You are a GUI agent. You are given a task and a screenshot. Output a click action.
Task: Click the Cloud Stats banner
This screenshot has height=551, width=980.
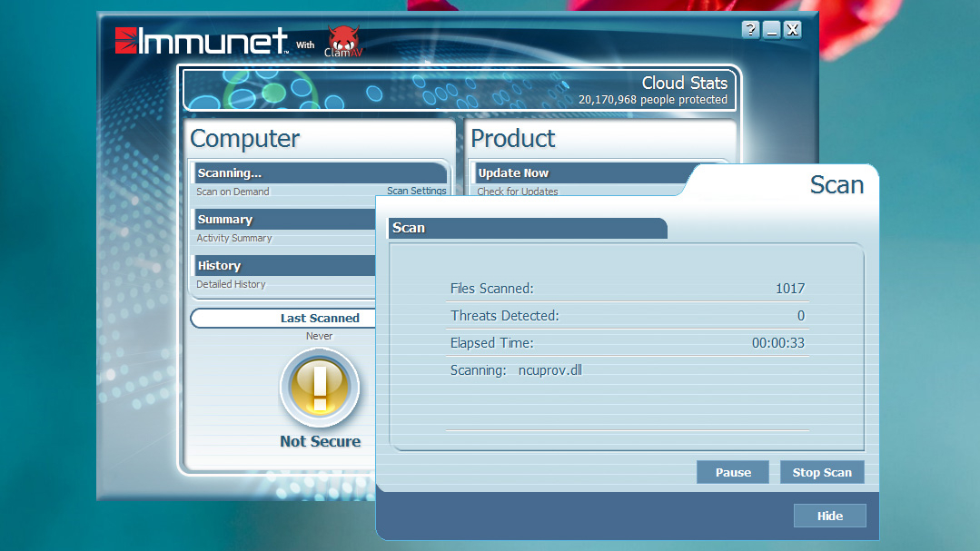460,89
